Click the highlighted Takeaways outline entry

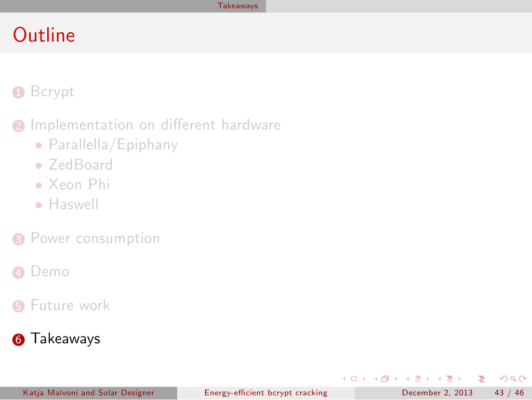pyautogui.click(x=65, y=339)
